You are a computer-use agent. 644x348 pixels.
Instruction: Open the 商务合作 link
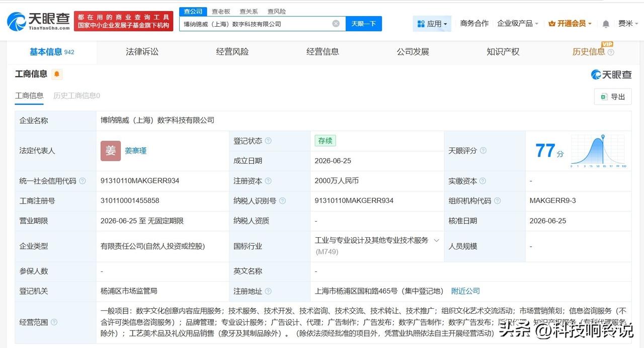[474, 23]
